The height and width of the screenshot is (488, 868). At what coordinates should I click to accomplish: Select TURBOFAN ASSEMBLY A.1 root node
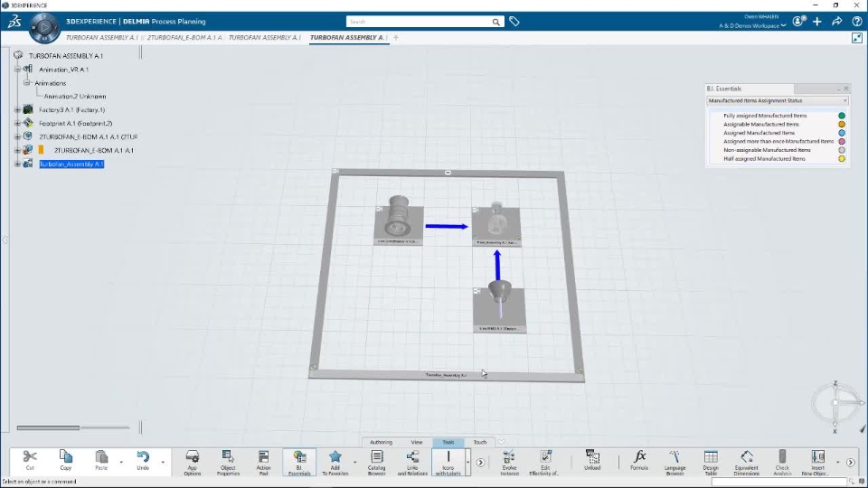click(65, 56)
